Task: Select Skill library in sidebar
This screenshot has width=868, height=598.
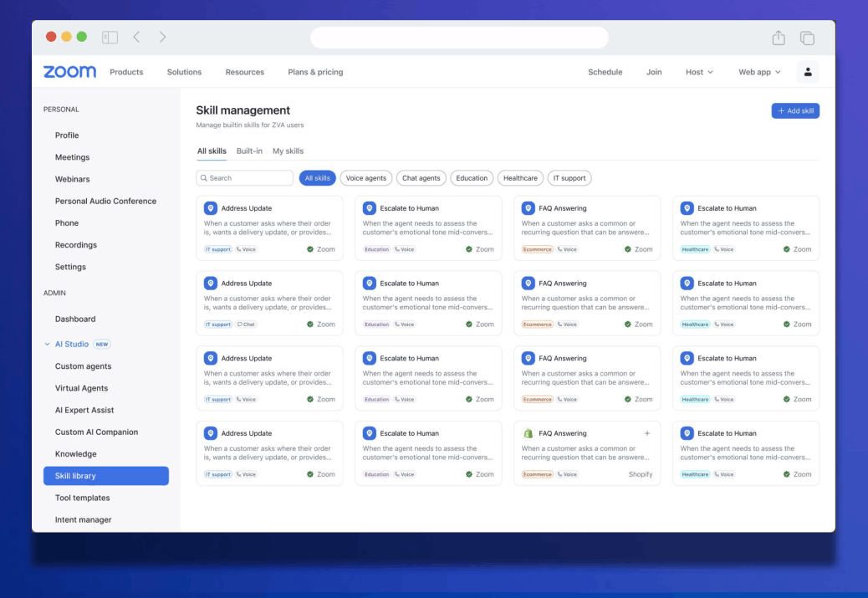Action: pyautogui.click(x=105, y=476)
